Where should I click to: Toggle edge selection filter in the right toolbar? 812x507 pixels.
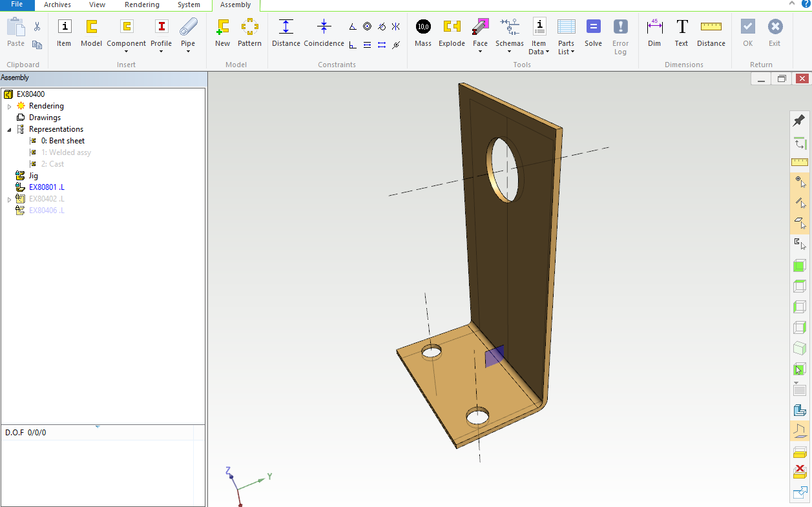click(x=800, y=203)
